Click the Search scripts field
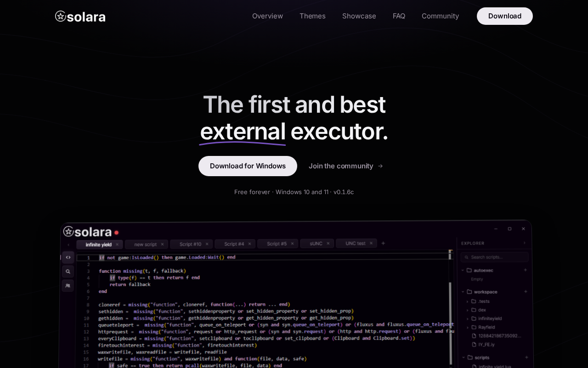Screen dimensions: 588x368 [495, 257]
